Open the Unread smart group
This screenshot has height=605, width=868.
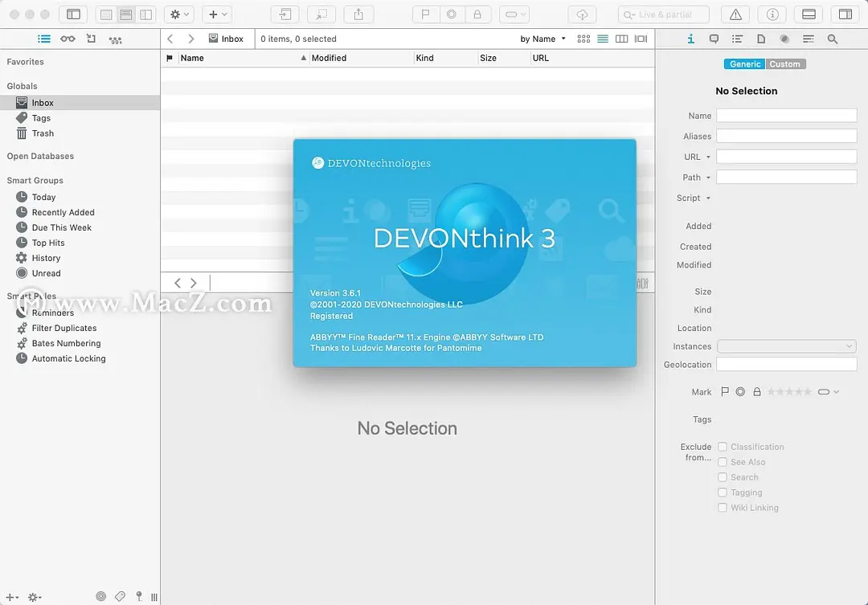coord(80,273)
